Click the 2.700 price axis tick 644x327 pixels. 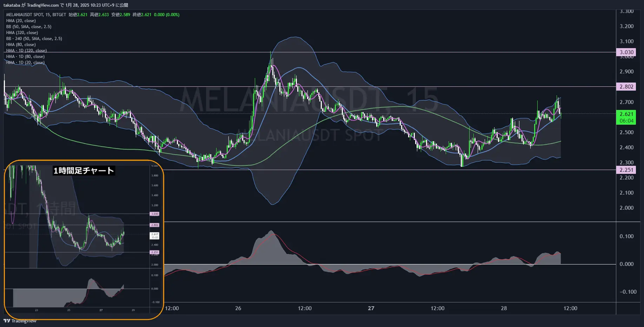coord(626,102)
